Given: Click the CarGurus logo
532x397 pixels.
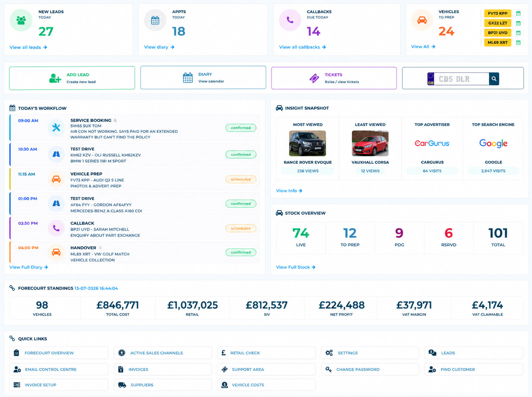Looking at the screenshot, I should tap(432, 143).
